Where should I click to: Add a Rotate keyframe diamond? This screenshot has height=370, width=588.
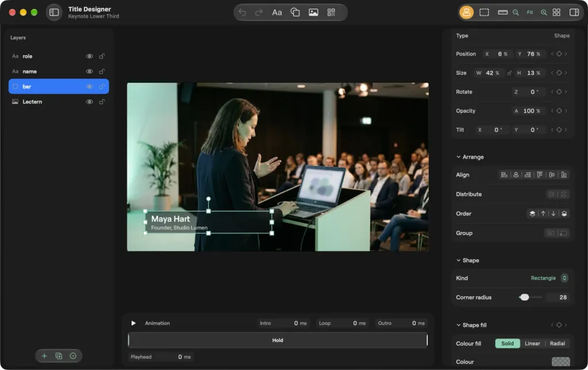click(x=559, y=91)
